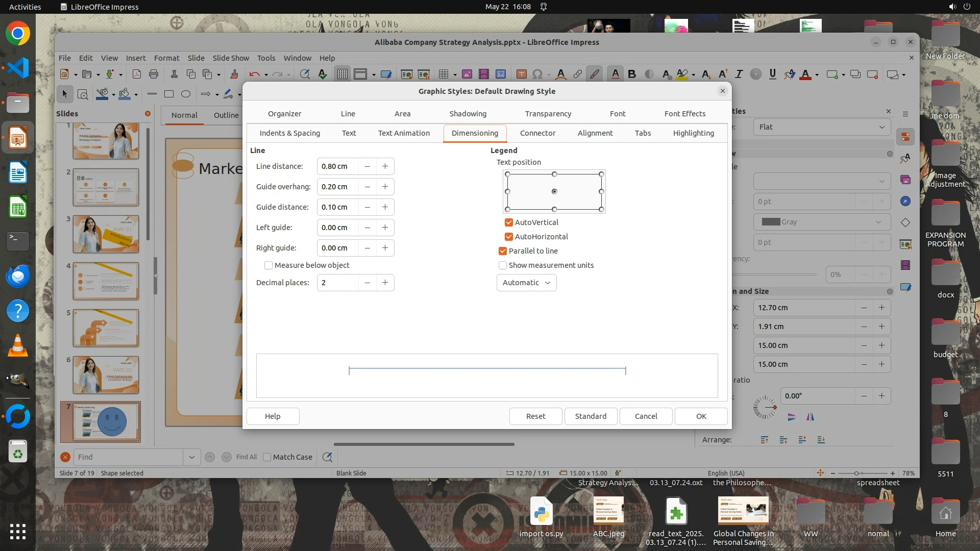Switch to the Connector tab
Viewport: 980px width, 551px height.
click(x=537, y=133)
